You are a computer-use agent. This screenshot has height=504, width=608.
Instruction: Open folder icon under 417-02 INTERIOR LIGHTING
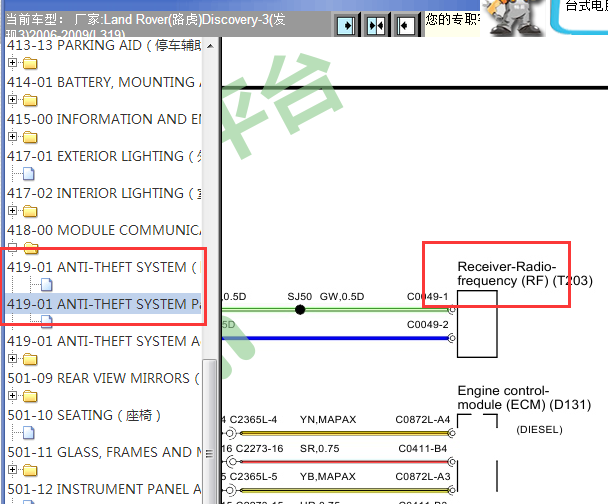(30, 211)
